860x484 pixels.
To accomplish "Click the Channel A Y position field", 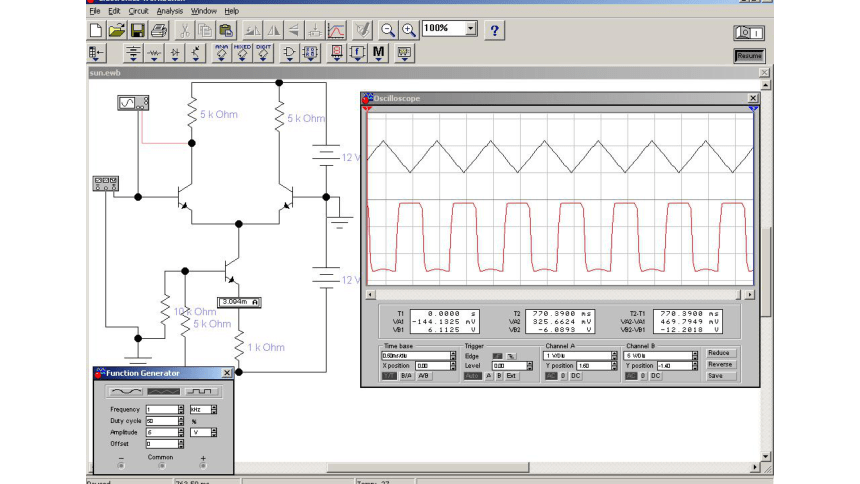I will (593, 365).
